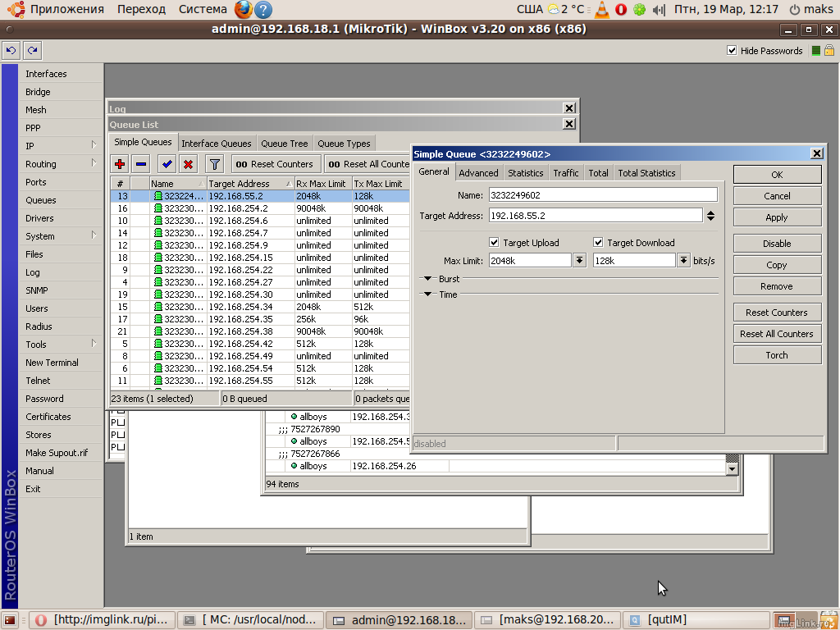Sort the queue list by Rx Max Limit header
Image resolution: width=840 pixels, height=630 pixels.
point(323,184)
